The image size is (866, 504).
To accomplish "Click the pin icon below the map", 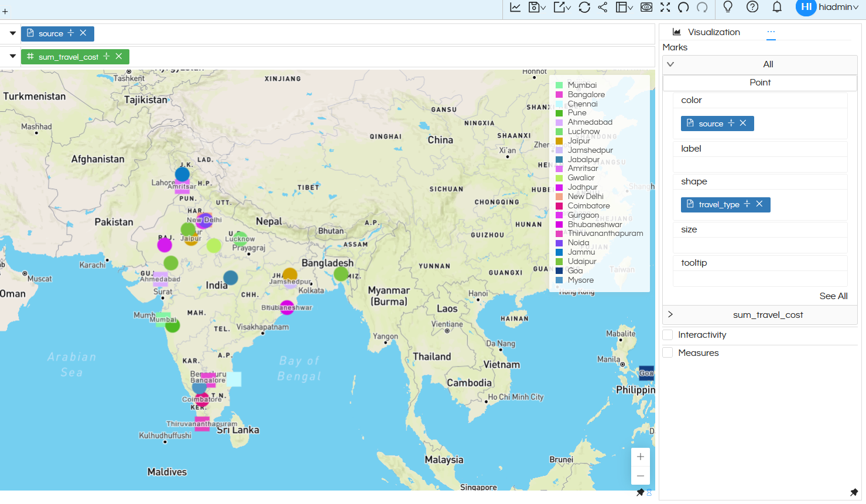I will pos(641,493).
